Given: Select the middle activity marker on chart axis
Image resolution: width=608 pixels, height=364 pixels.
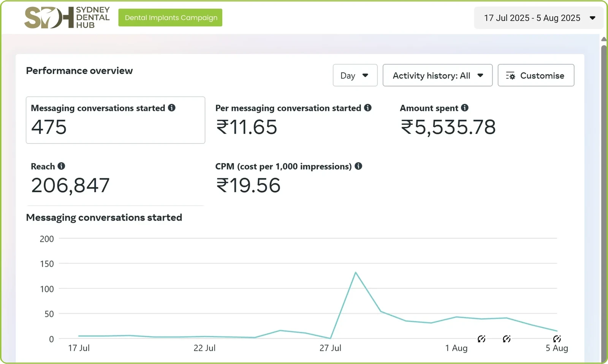Looking at the screenshot, I should pyautogui.click(x=507, y=339).
